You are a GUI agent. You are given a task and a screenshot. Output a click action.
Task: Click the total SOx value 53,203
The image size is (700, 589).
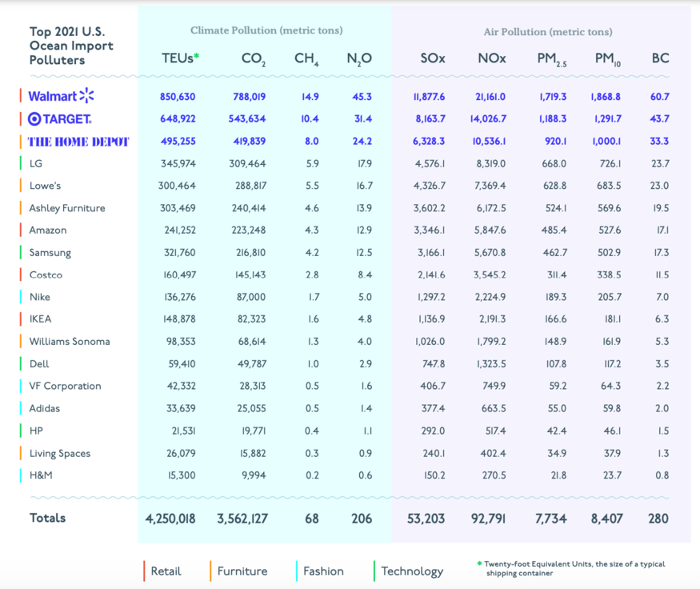(426, 519)
